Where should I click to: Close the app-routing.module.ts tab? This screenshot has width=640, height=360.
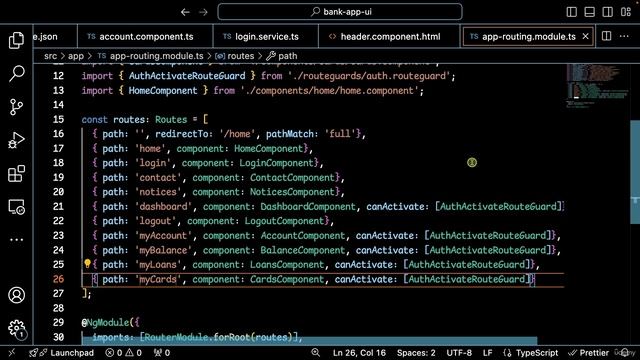[x=585, y=36]
